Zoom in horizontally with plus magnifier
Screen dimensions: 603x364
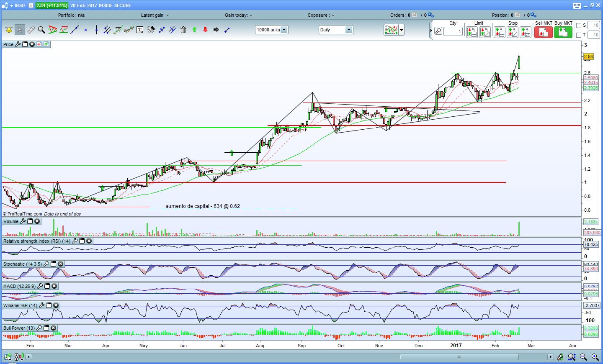(595, 357)
